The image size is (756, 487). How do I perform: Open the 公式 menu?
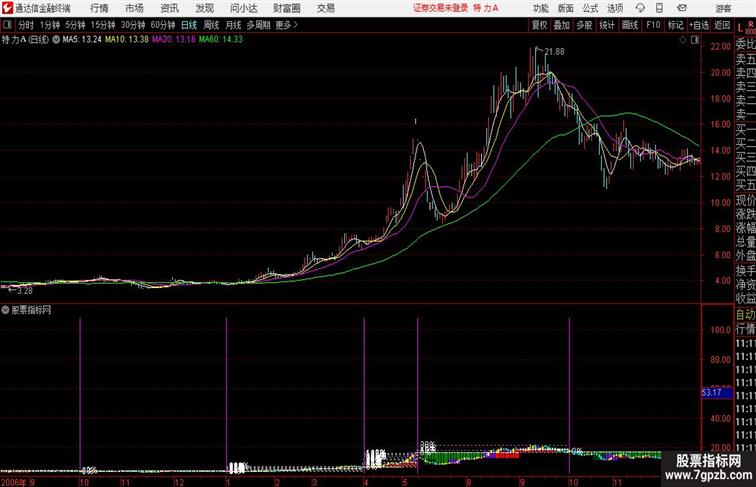pyautogui.click(x=590, y=8)
